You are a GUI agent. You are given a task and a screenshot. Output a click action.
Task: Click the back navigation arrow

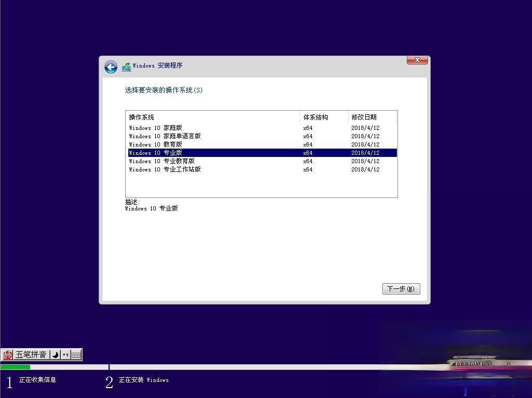[x=111, y=67]
